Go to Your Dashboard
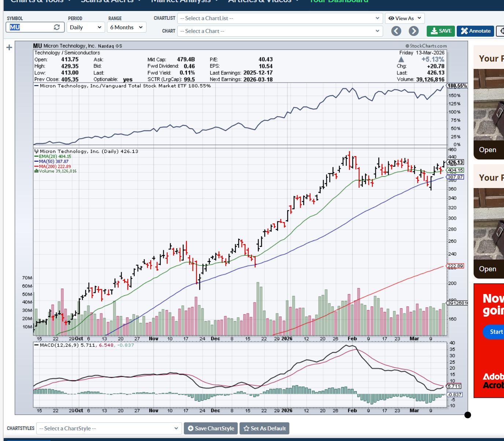The image size is (504, 441). [x=339, y=1]
